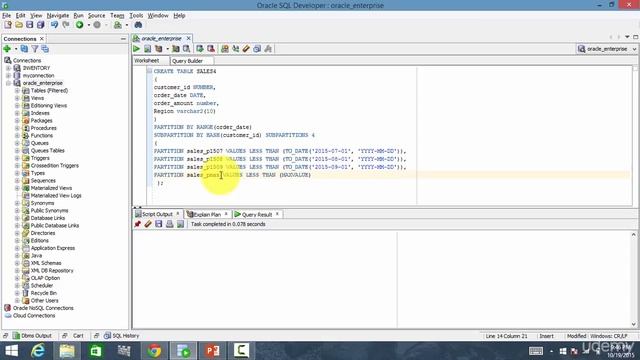Expand Tables (Filtered) tree node
This screenshot has height=360, width=640.
click(x=17, y=91)
